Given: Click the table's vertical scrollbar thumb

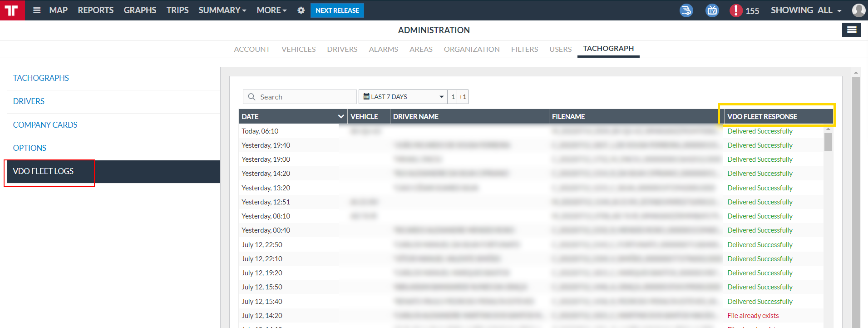Looking at the screenshot, I should click(828, 142).
